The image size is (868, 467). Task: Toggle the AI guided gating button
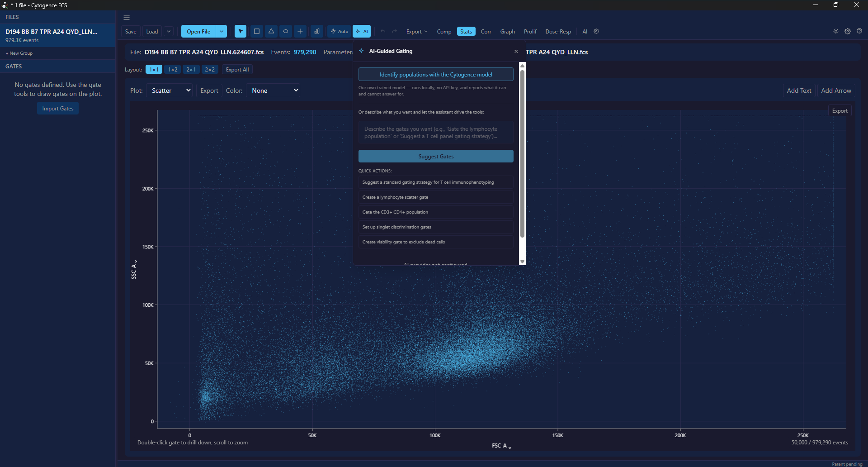point(362,31)
